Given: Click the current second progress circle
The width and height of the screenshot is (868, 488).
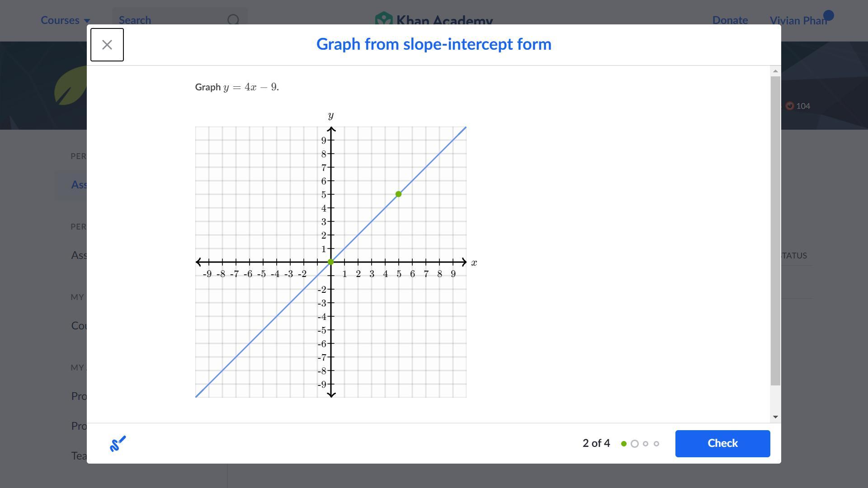Looking at the screenshot, I should pyautogui.click(x=635, y=444).
